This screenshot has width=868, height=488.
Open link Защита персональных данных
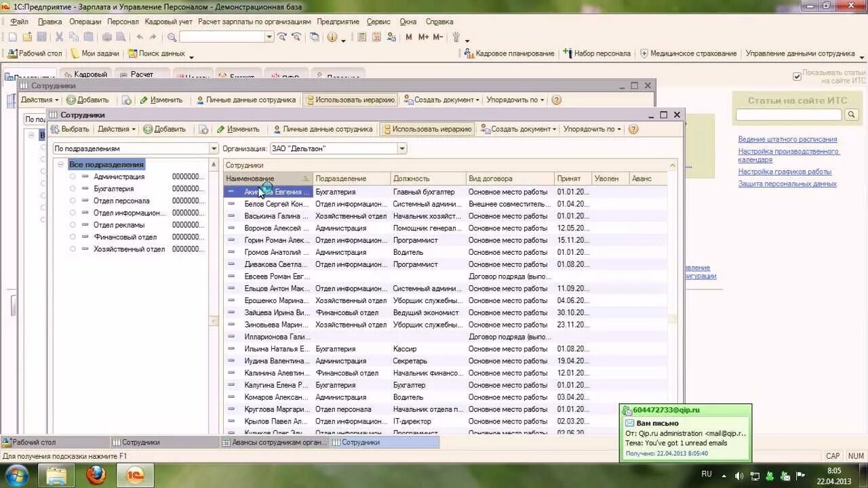[x=787, y=184]
